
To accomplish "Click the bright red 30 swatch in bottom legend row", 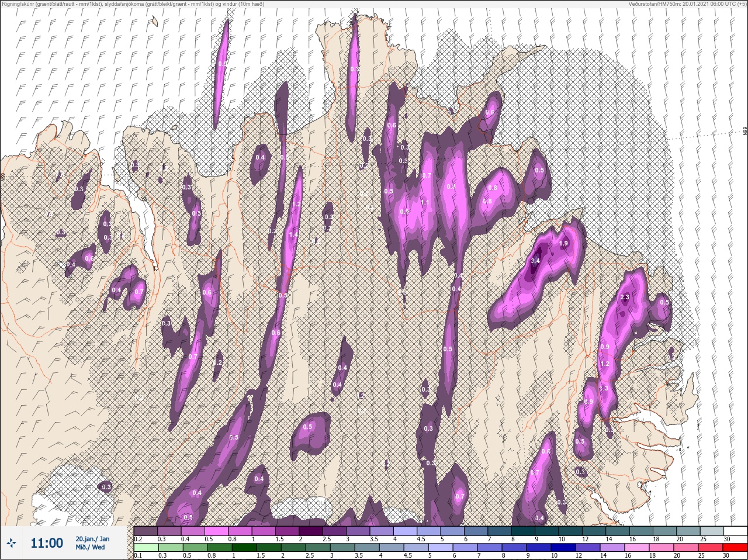I will 735,548.
